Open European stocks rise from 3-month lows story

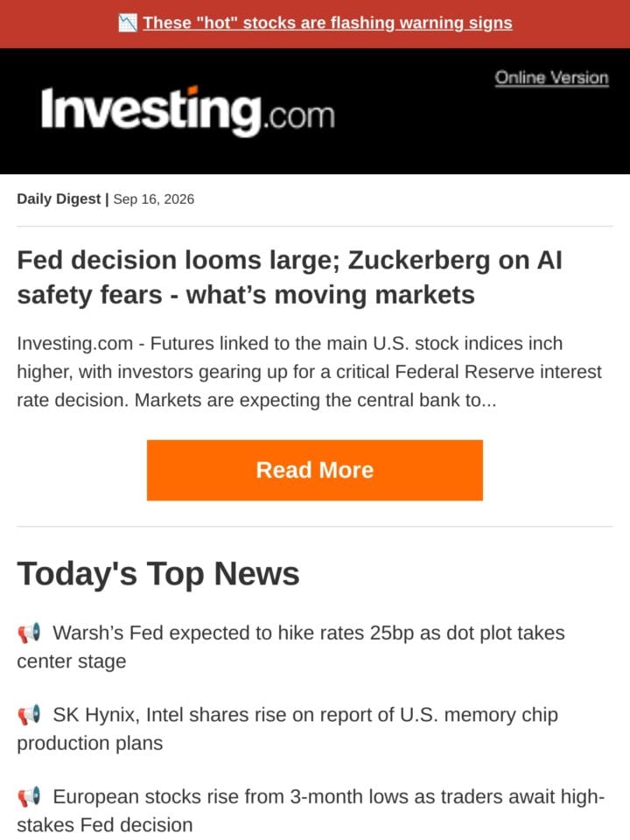click(x=311, y=810)
